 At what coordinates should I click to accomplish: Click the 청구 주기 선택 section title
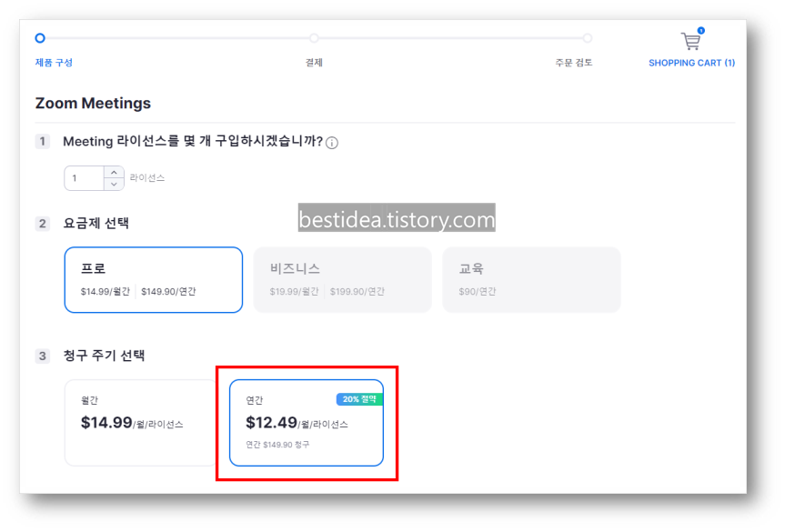coord(104,356)
